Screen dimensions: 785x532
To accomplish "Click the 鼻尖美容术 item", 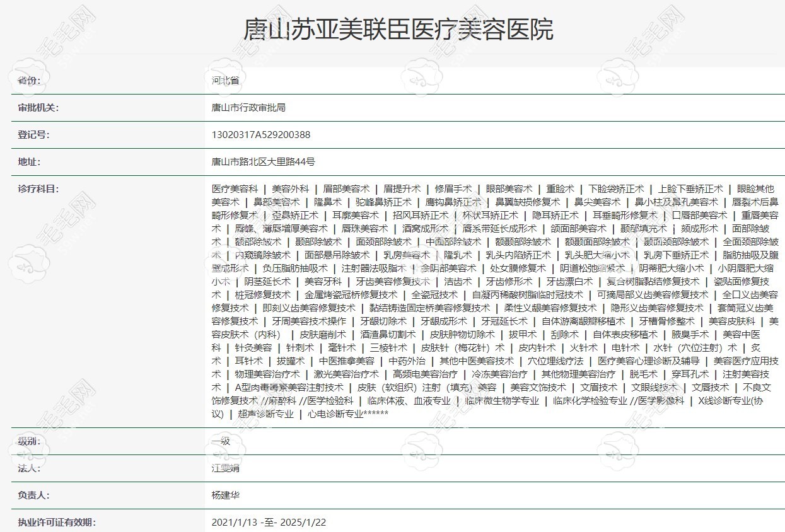I will pyautogui.click(x=597, y=202).
